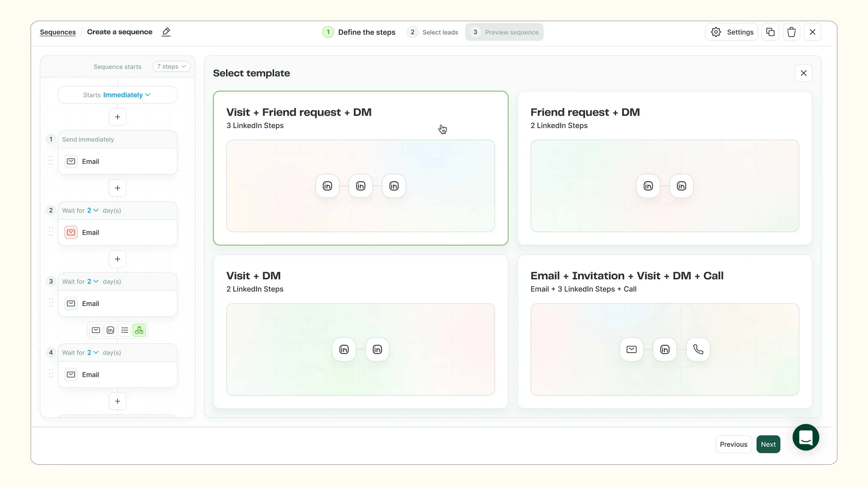Select the email icon in add-step toolbar
The height and width of the screenshot is (487, 868).
pyautogui.click(x=96, y=330)
